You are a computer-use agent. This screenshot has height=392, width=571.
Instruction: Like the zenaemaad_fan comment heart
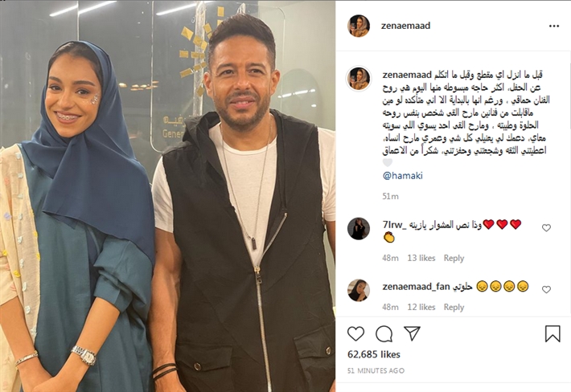(x=546, y=289)
